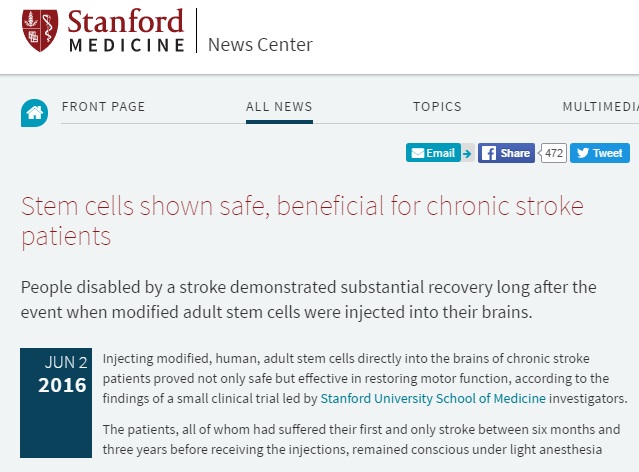
Task: Click the Facebook share count 472
Action: [x=554, y=153]
